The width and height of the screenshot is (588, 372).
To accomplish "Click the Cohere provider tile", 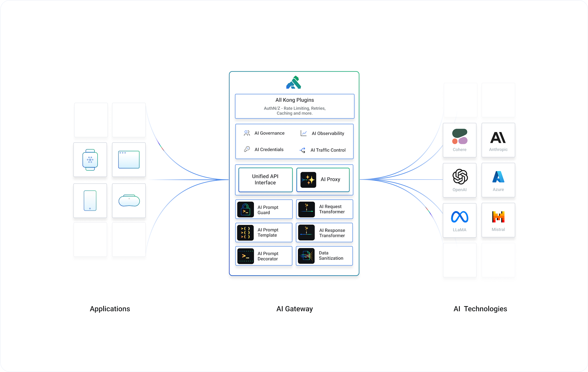I will click(x=459, y=140).
